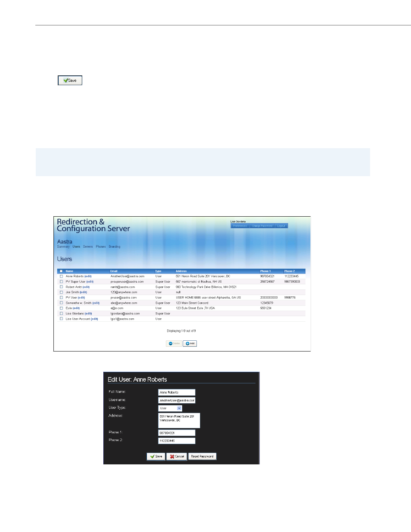Image resolution: width=411 pixels, height=532 pixels.
Task: Check the PV Super User row checkbox
Action: (x=61, y=282)
